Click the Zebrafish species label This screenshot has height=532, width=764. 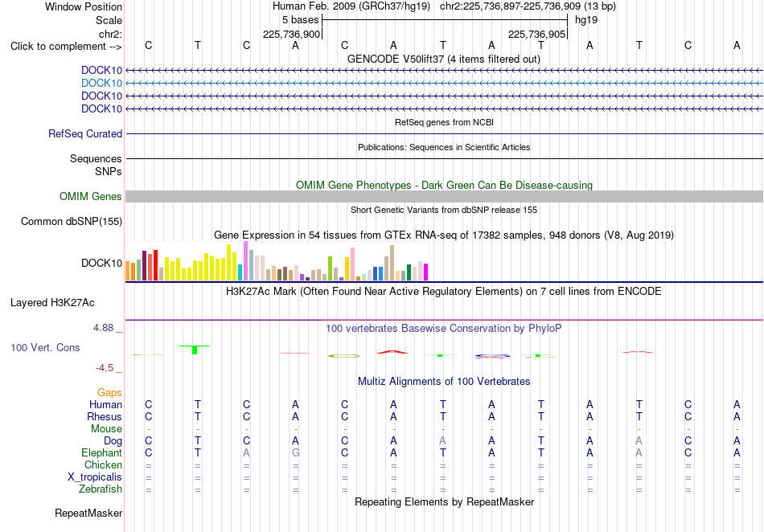101,489
